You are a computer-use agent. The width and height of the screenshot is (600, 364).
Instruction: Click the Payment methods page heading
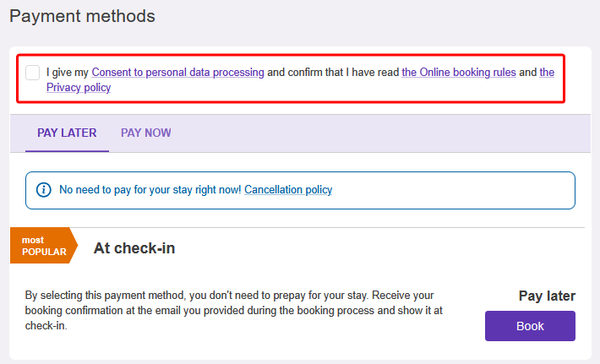click(x=82, y=16)
